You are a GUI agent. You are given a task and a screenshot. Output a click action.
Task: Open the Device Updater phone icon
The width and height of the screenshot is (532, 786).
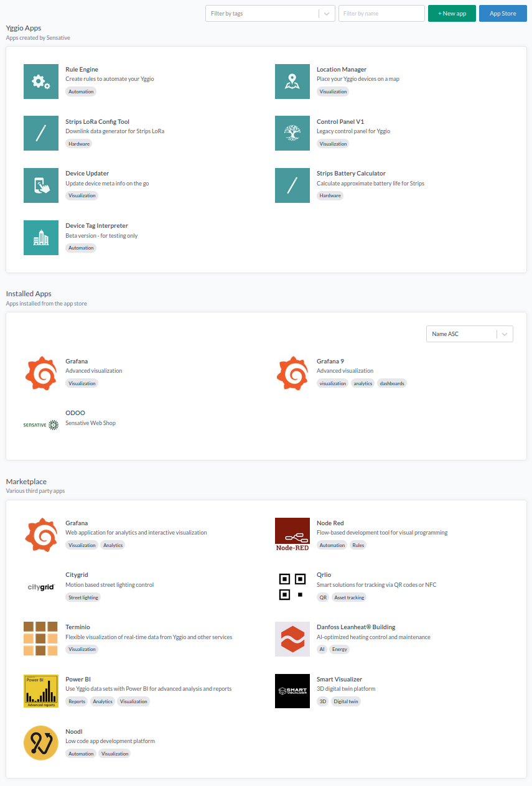[41, 185]
